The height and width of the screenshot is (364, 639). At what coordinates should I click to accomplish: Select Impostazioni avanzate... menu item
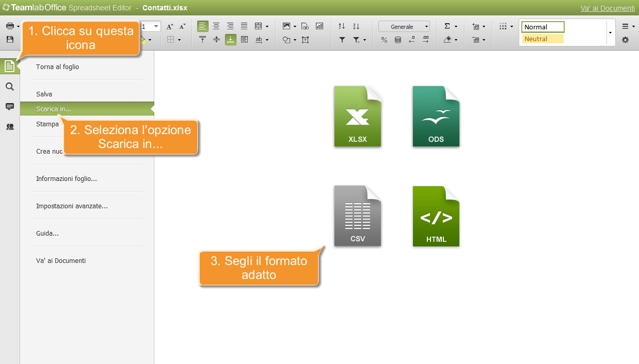(x=72, y=206)
